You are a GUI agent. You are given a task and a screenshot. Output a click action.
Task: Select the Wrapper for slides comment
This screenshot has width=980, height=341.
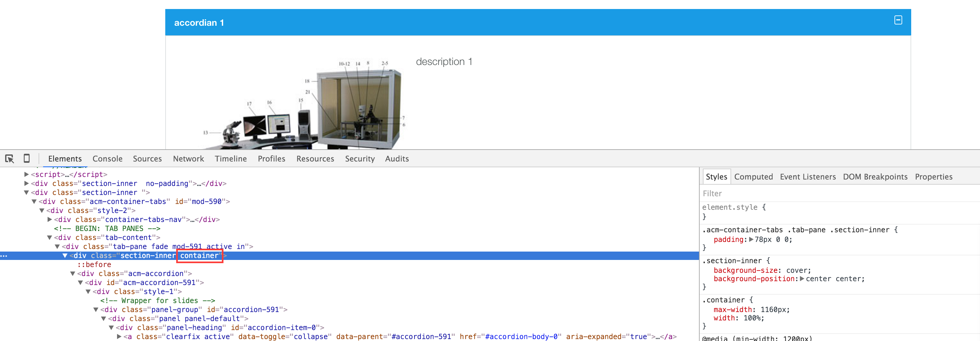click(x=158, y=301)
